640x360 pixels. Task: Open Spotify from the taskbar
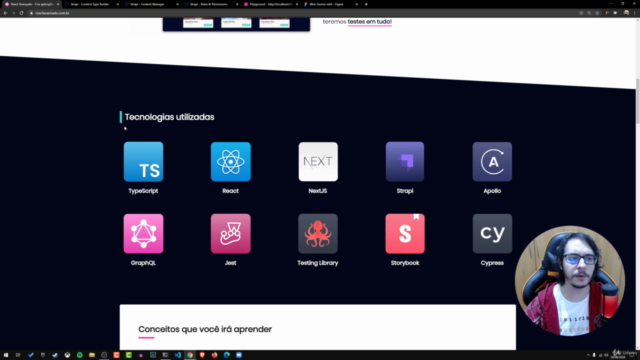tap(80, 355)
